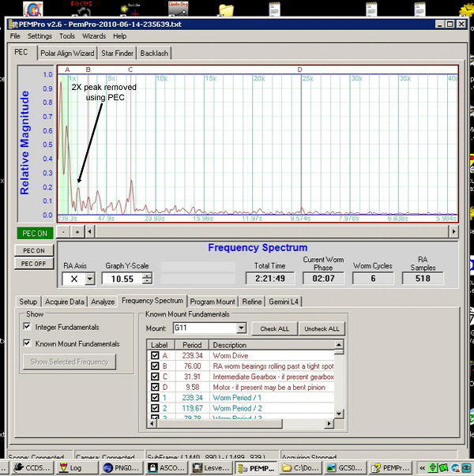
Task: Click graph scrollbar left arrow
Action: coord(89,232)
